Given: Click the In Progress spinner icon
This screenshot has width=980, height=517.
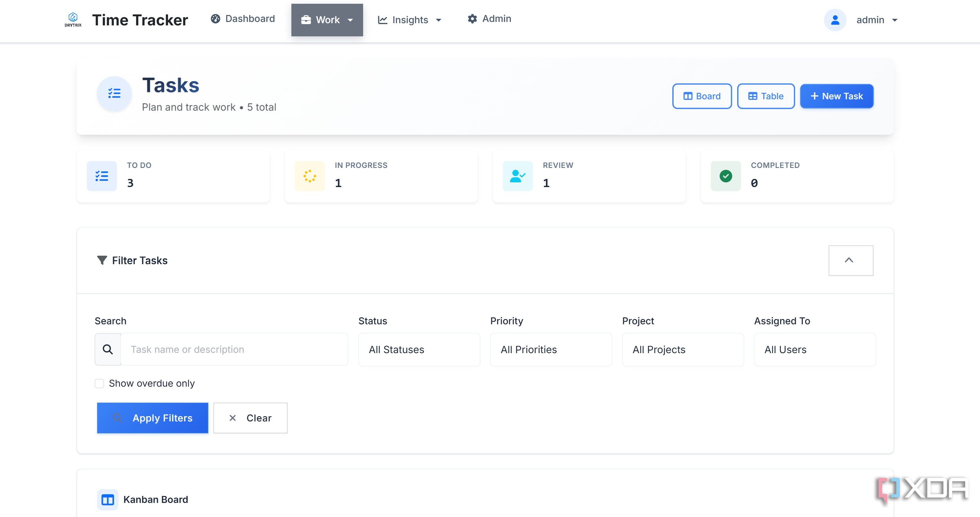Looking at the screenshot, I should tap(309, 176).
